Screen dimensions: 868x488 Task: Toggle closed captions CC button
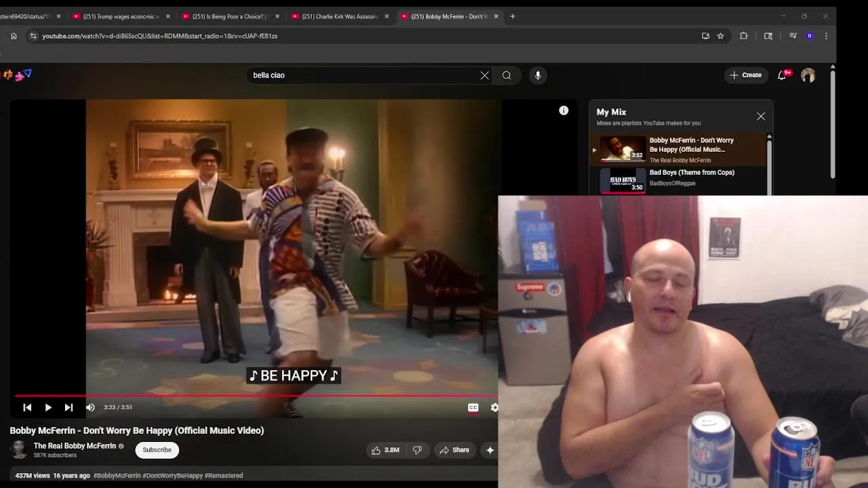point(473,407)
